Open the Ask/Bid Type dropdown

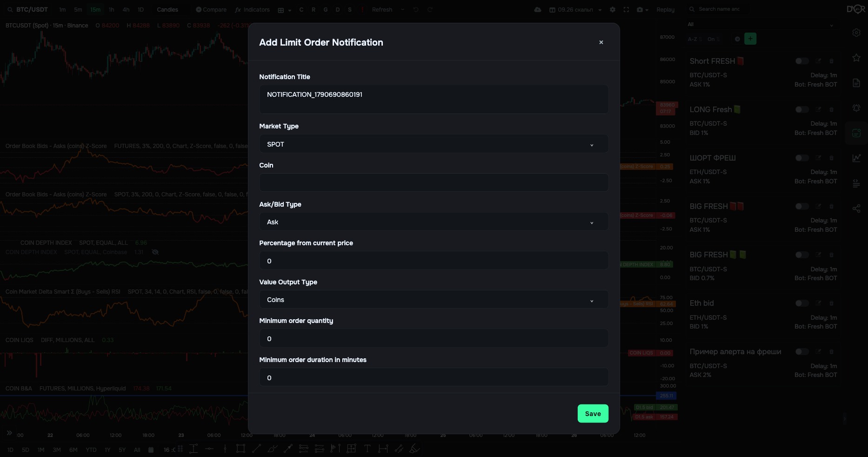pos(434,222)
